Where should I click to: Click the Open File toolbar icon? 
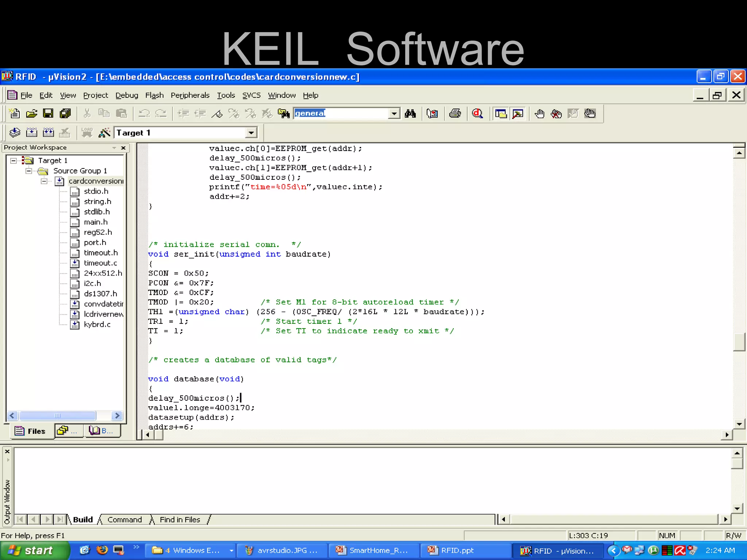[x=32, y=113]
